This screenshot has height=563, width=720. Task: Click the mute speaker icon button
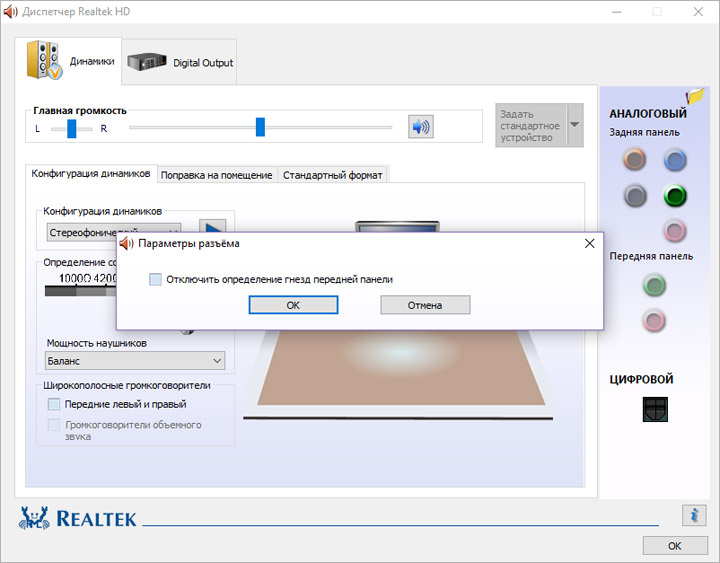(421, 127)
